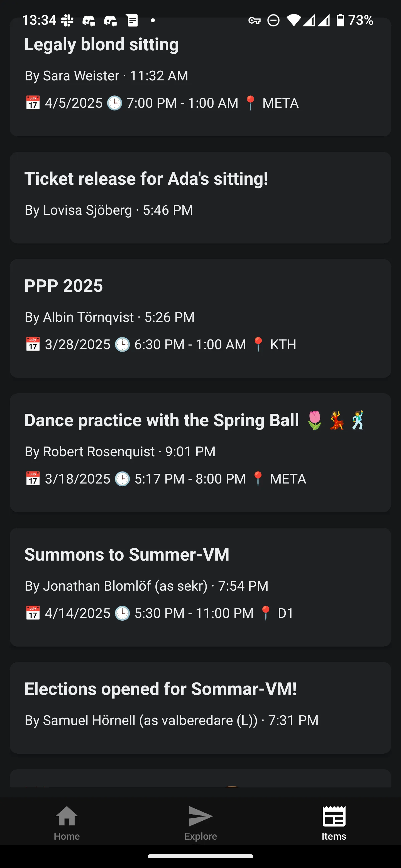The width and height of the screenshot is (401, 868).
Task: Switch to the Home tab label
Action: click(67, 836)
